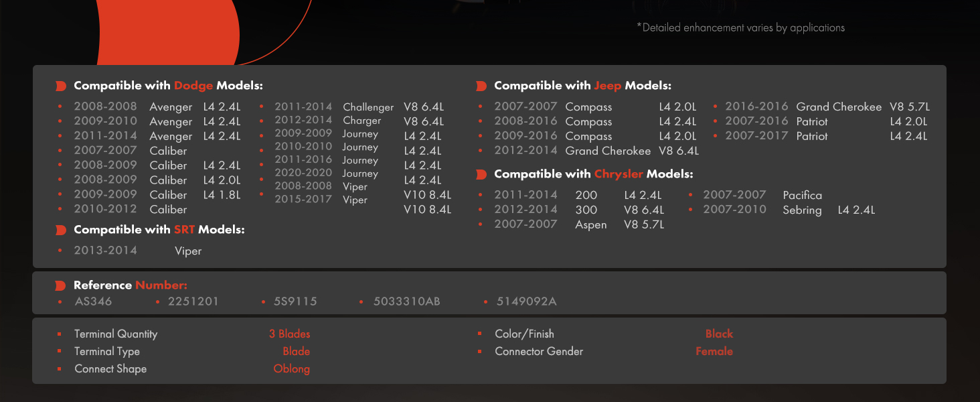The image size is (980, 402).
Task: Click the "Viper" name under SRT Models
Action: click(x=188, y=251)
